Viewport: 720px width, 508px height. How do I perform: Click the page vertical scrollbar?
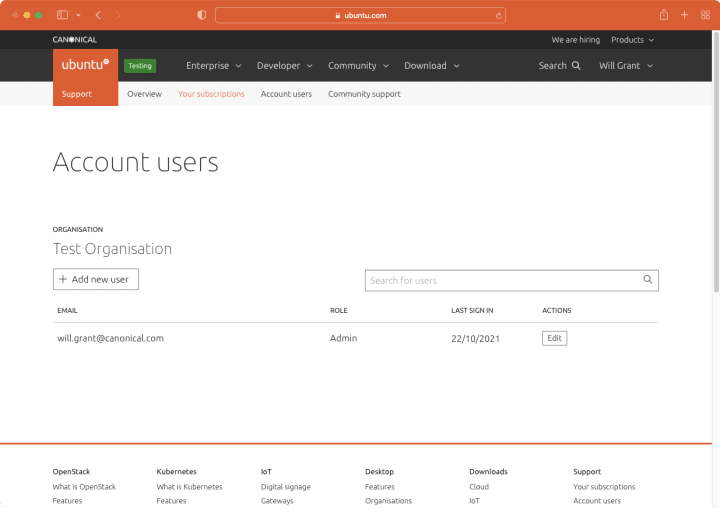(x=716, y=162)
